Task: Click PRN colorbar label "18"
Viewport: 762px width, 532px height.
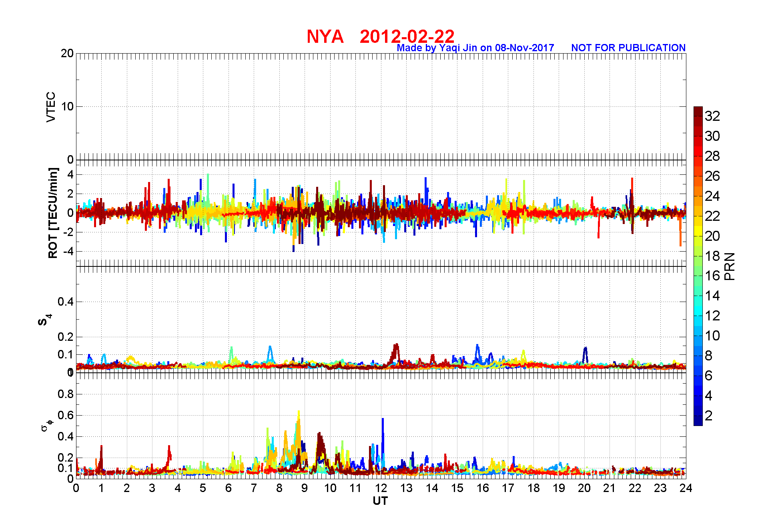Action: [712, 256]
